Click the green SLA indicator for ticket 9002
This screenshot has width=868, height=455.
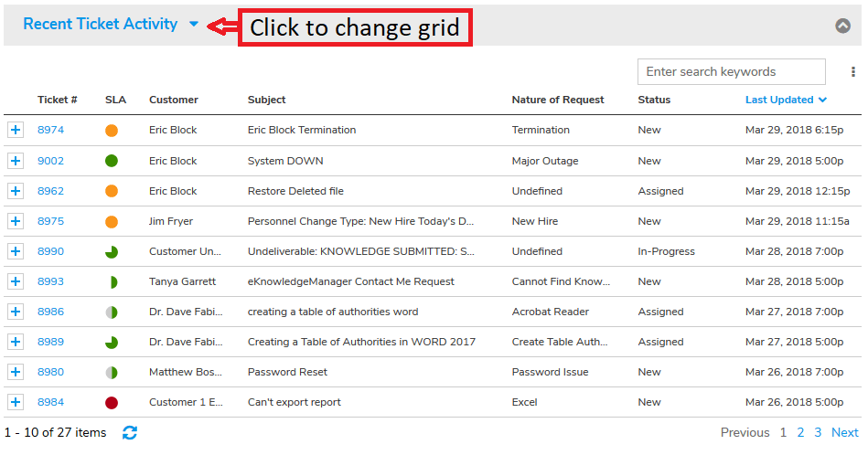point(112,161)
